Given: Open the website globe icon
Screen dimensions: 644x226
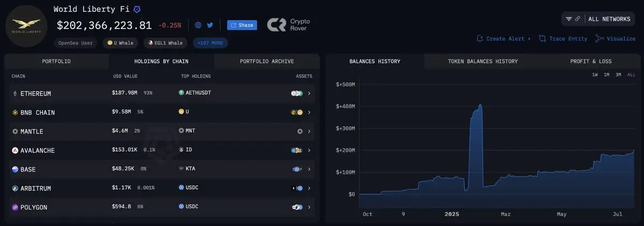Looking at the screenshot, I should 198,25.
